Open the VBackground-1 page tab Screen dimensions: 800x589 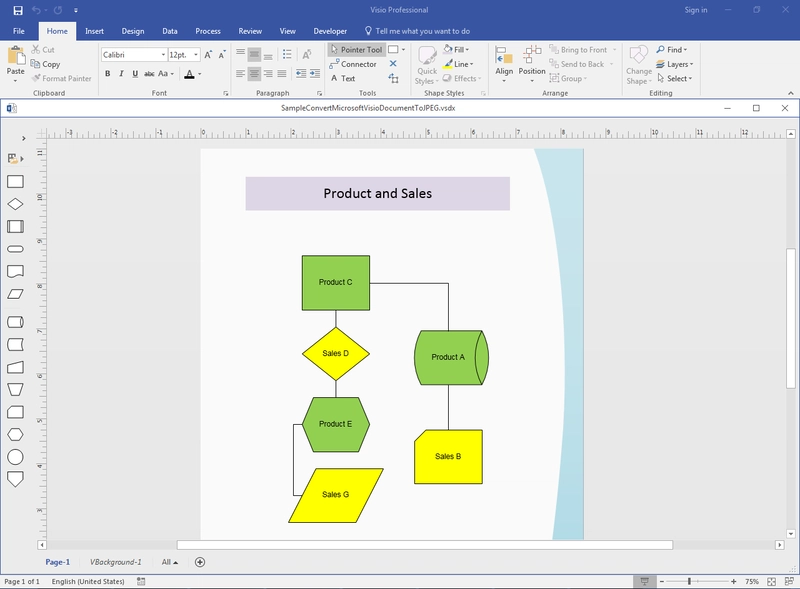[x=116, y=562]
